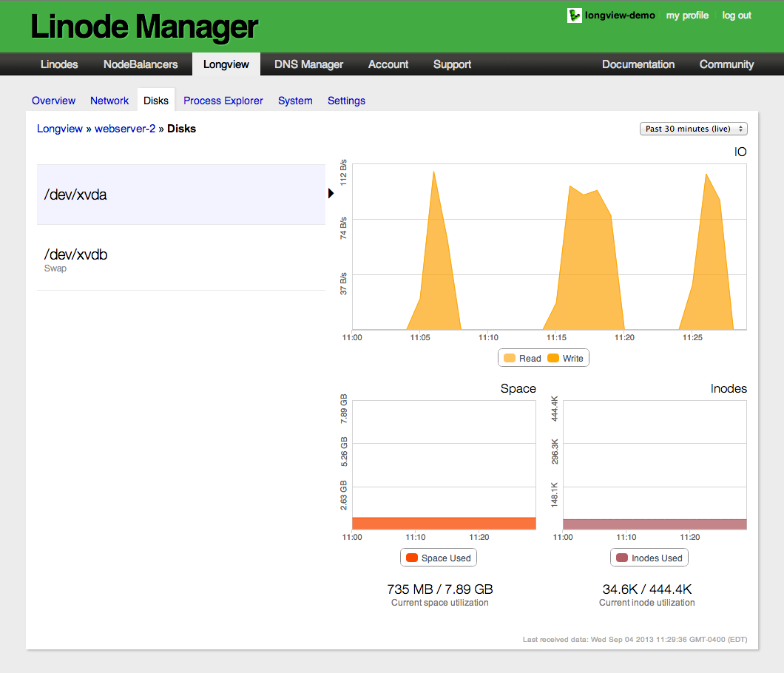Open the Longview Settings tab
The width and height of the screenshot is (784, 673).
tap(346, 101)
